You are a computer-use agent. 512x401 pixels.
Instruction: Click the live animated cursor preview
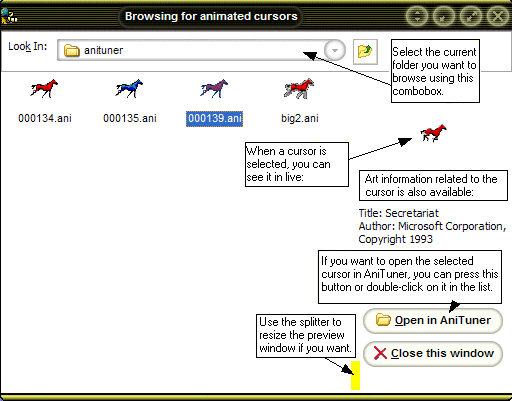(433, 133)
